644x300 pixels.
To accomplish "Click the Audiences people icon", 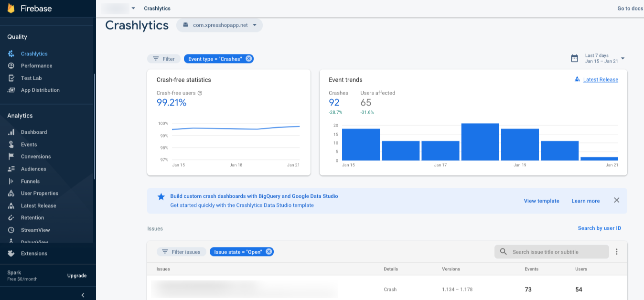I will [x=11, y=169].
